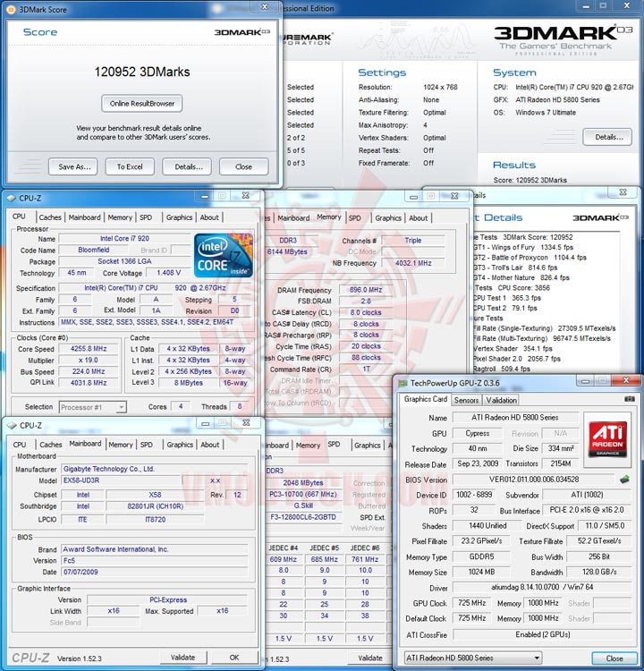The height and width of the screenshot is (671, 644).
Task: Click the F3-12800CL6-2GBTD part number
Action: click(303, 517)
